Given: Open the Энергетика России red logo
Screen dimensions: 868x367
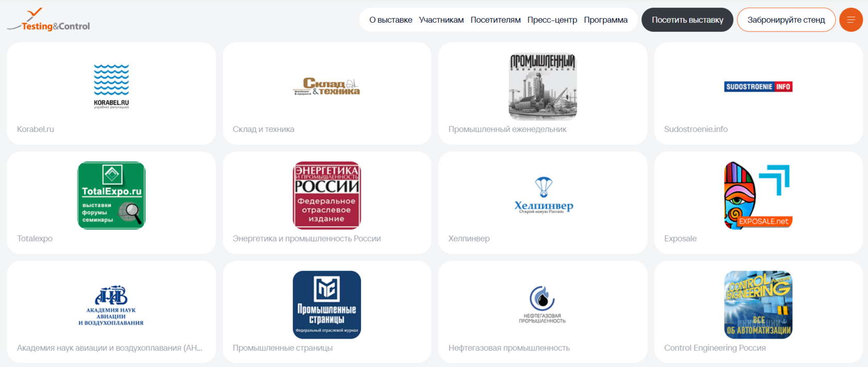Looking at the screenshot, I should 327,196.
